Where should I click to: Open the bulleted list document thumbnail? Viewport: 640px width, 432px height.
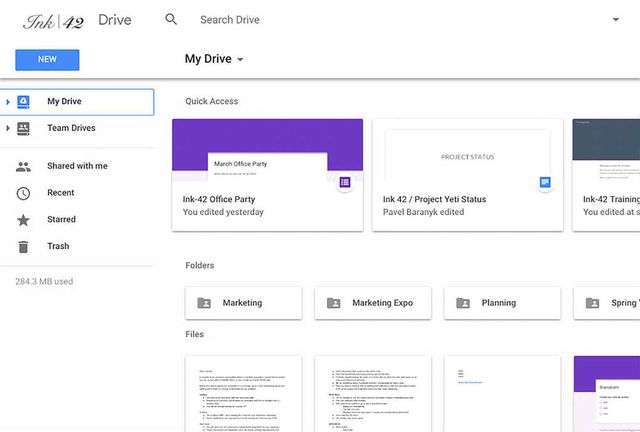pos(373,394)
